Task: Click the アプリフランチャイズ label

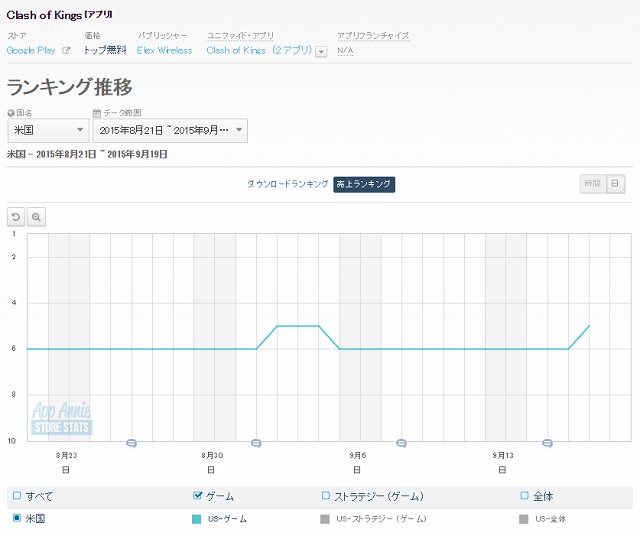Action: pyautogui.click(x=373, y=36)
